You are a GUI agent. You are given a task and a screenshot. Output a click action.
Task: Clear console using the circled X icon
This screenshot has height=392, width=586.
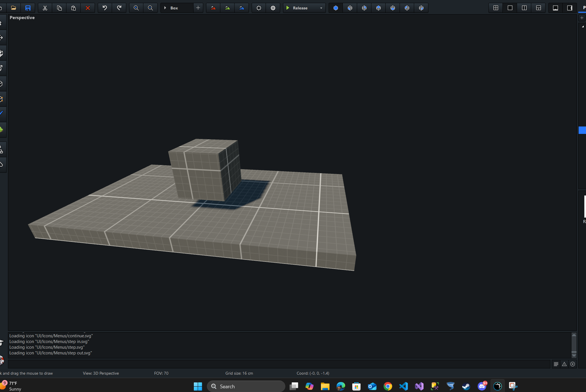[573, 364]
